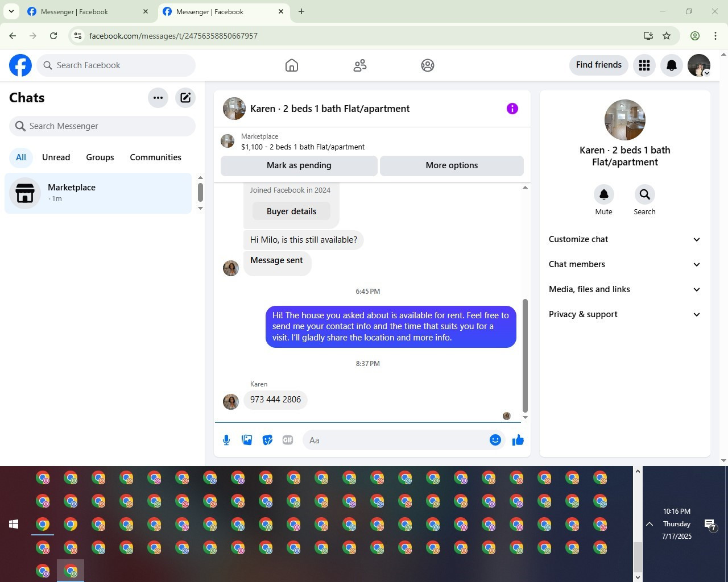Viewport: 728px width, 582px height.
Task: Click the Search Messenger field
Action: pos(102,126)
